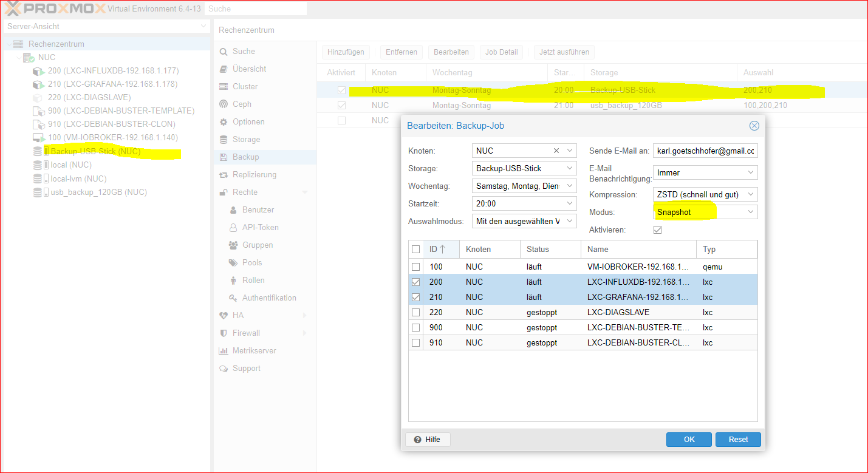This screenshot has height=473, width=868.
Task: Click the Sende E-Mail an field
Action: click(x=705, y=151)
